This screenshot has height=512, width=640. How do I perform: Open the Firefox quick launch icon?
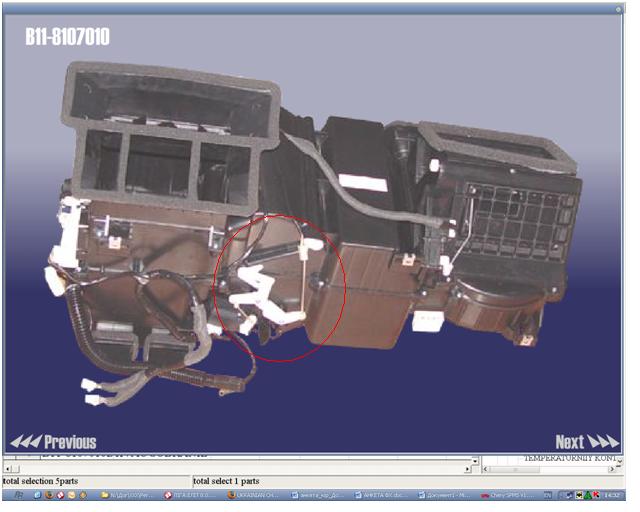(49, 495)
